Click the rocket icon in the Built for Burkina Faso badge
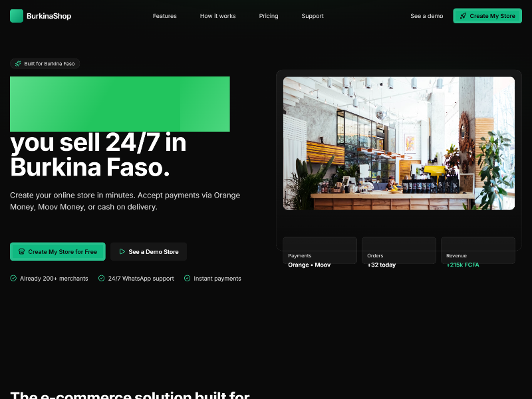This screenshot has width=532, height=399. coord(17,64)
